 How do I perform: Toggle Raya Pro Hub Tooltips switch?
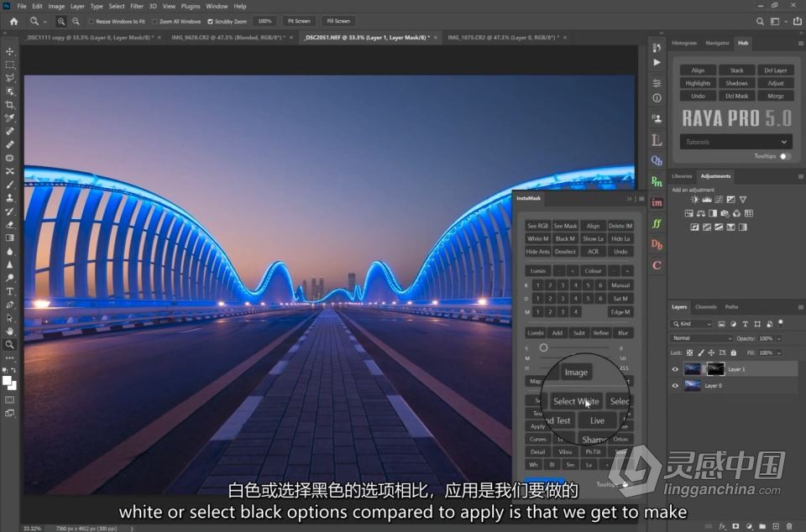pyautogui.click(x=785, y=156)
